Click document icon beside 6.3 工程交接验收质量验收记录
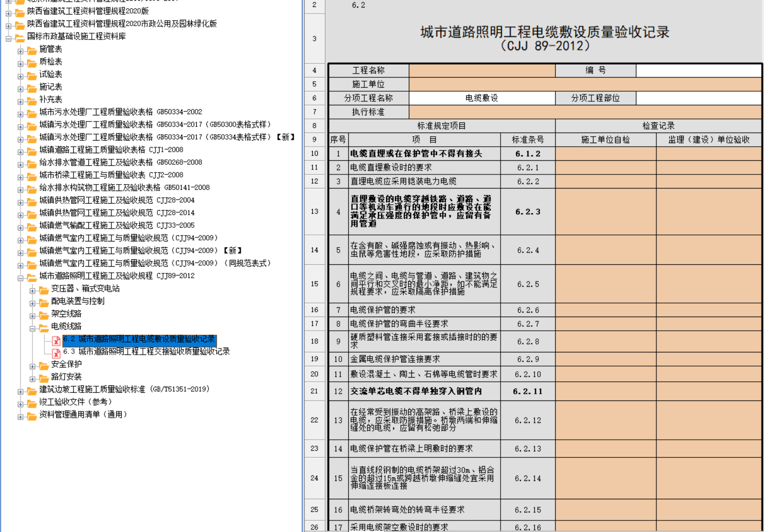 point(57,352)
